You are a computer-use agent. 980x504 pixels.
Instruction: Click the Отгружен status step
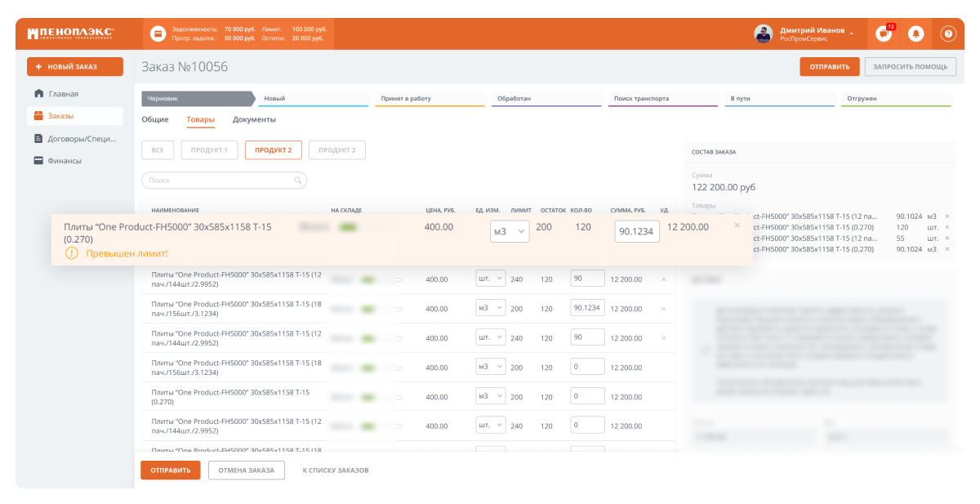click(895, 98)
